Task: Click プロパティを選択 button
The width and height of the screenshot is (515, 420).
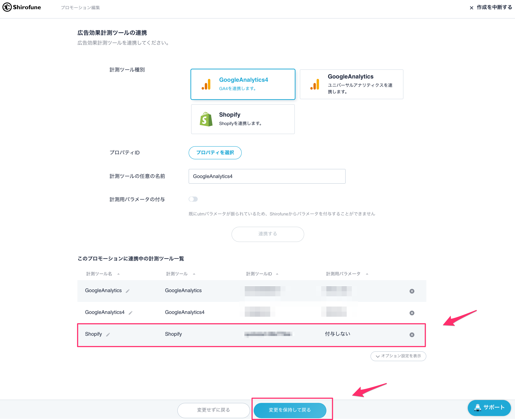Action: tap(215, 153)
